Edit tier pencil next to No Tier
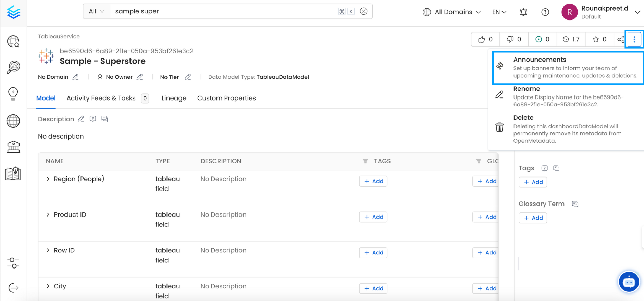 click(188, 77)
